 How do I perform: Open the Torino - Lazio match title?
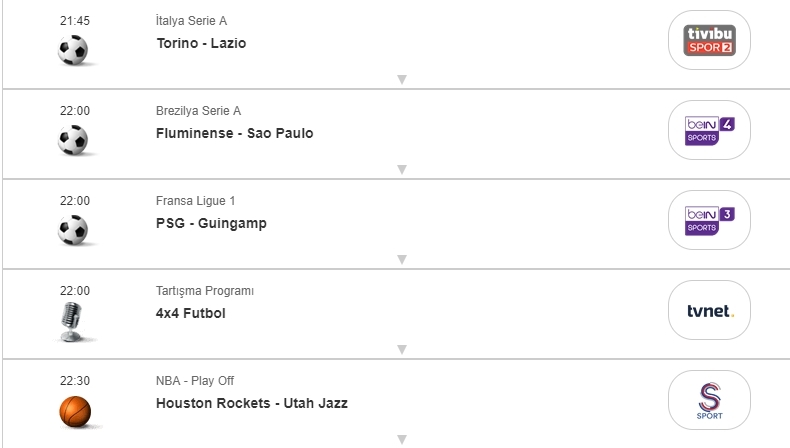(x=201, y=43)
